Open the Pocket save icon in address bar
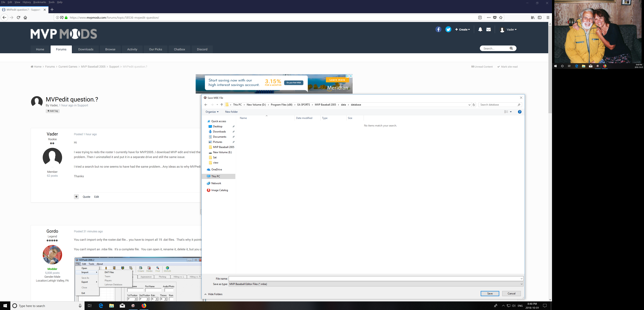Image resolution: width=644 pixels, height=310 pixels. 495,18
